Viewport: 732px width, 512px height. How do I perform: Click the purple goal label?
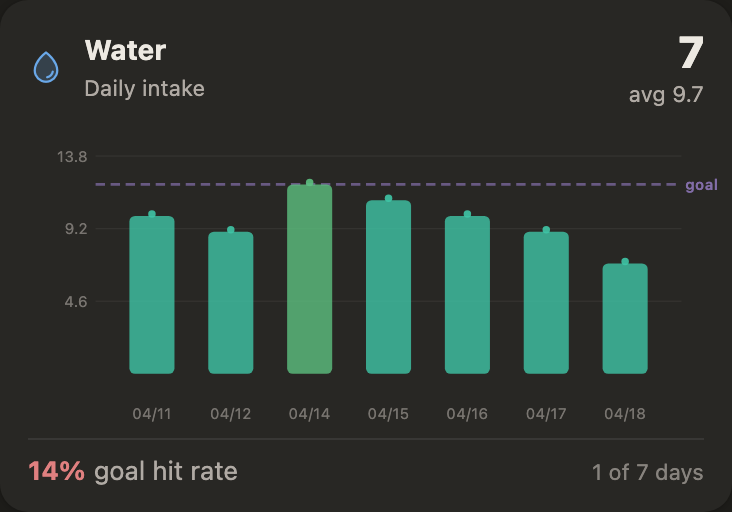(x=701, y=185)
